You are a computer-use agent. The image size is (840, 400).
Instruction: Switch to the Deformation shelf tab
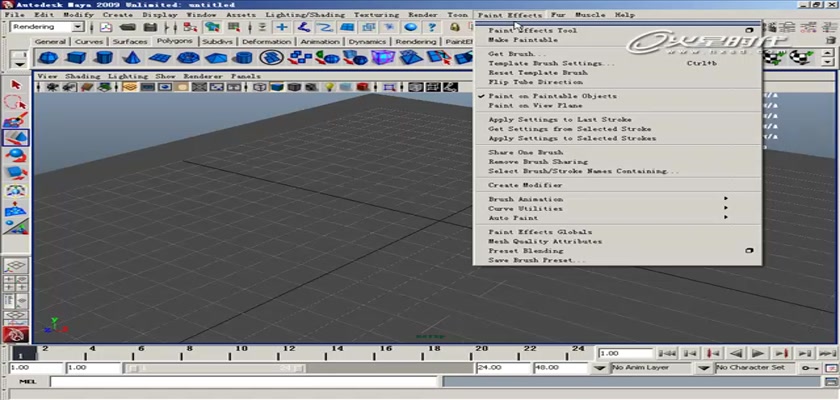[266, 42]
